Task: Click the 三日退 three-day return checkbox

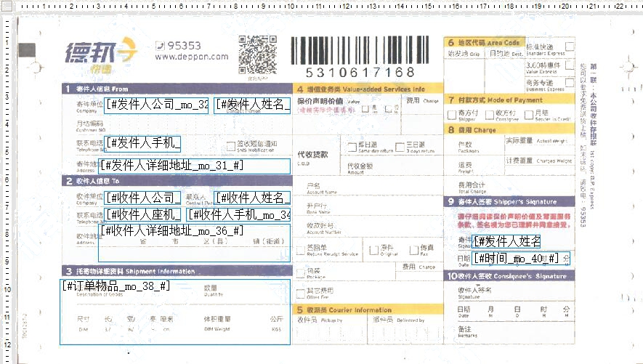Action: tap(400, 147)
